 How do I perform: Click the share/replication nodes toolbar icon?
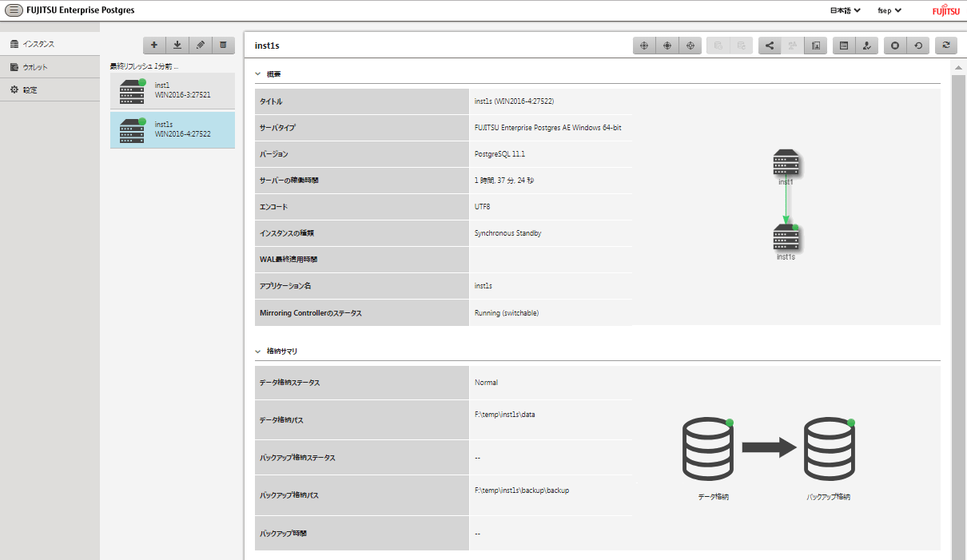pyautogui.click(x=770, y=46)
